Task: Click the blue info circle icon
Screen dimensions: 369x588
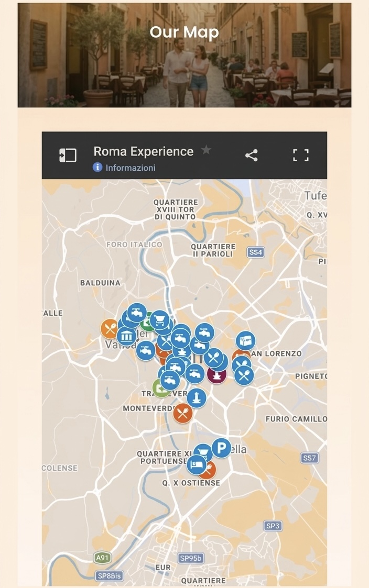Action: pyautogui.click(x=97, y=167)
